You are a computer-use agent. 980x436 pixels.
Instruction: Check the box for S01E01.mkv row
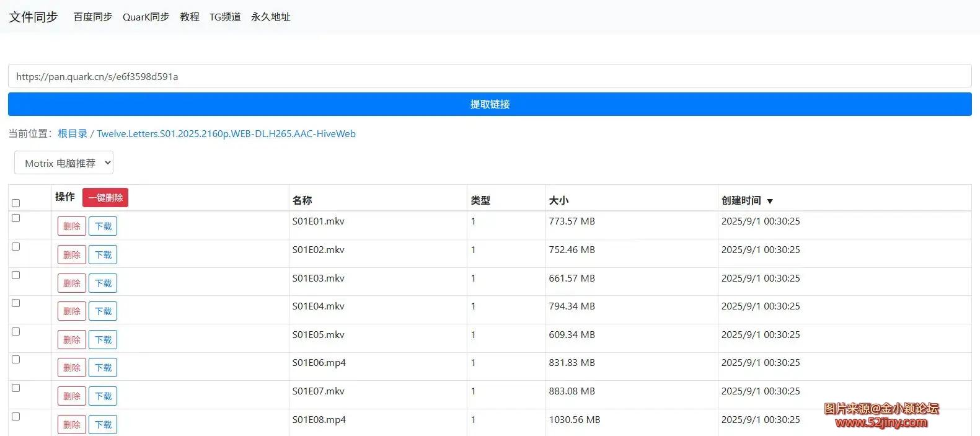[16, 218]
